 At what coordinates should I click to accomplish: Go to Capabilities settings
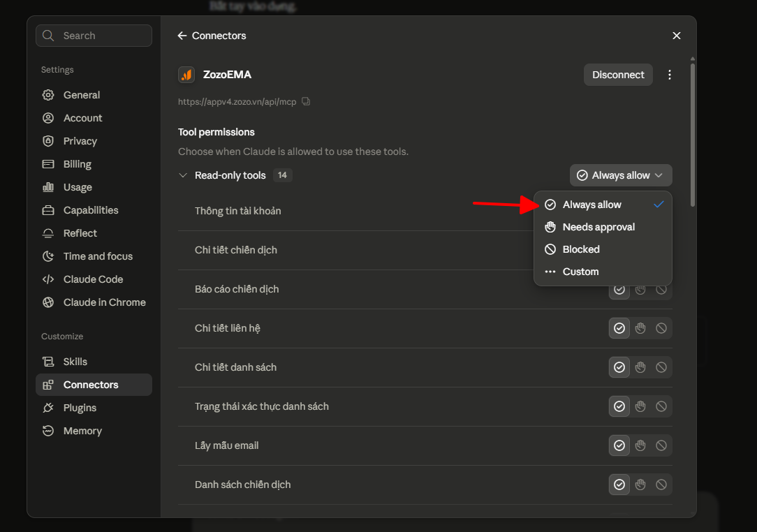coord(94,210)
